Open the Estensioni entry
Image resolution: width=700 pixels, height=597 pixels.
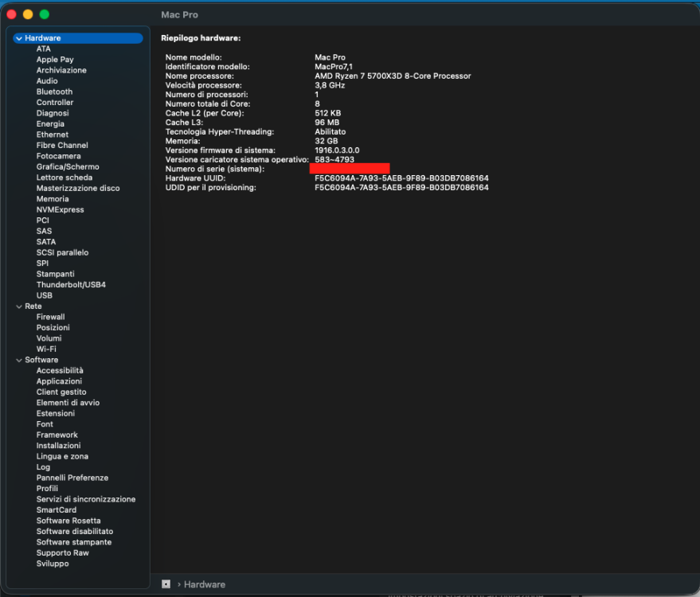(x=56, y=414)
